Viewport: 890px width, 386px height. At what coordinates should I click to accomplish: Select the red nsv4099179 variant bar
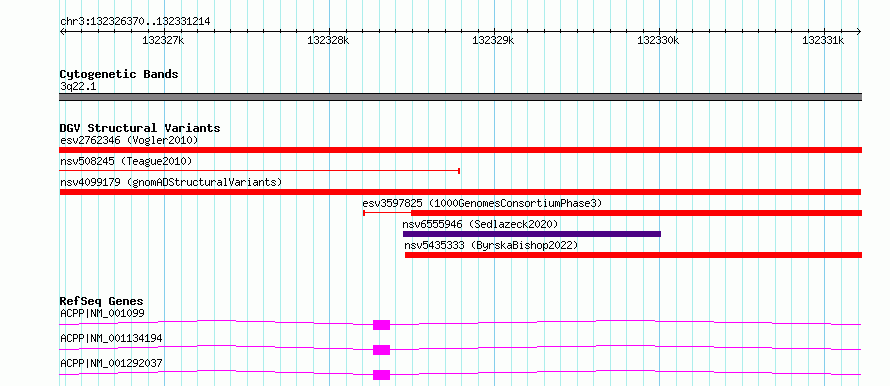tap(460, 192)
